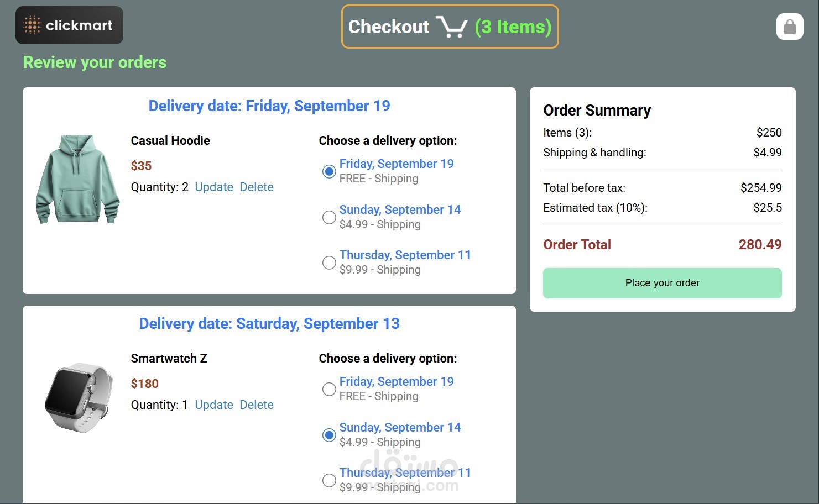This screenshot has width=819, height=504.
Task: Select Sunday, September 14 delivery for hoodie
Action: pos(329,217)
